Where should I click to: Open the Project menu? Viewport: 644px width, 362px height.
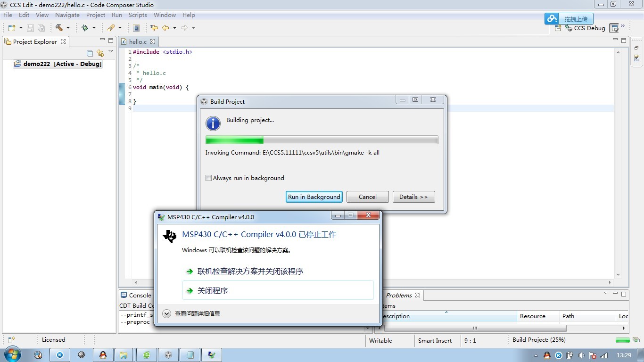tap(96, 15)
